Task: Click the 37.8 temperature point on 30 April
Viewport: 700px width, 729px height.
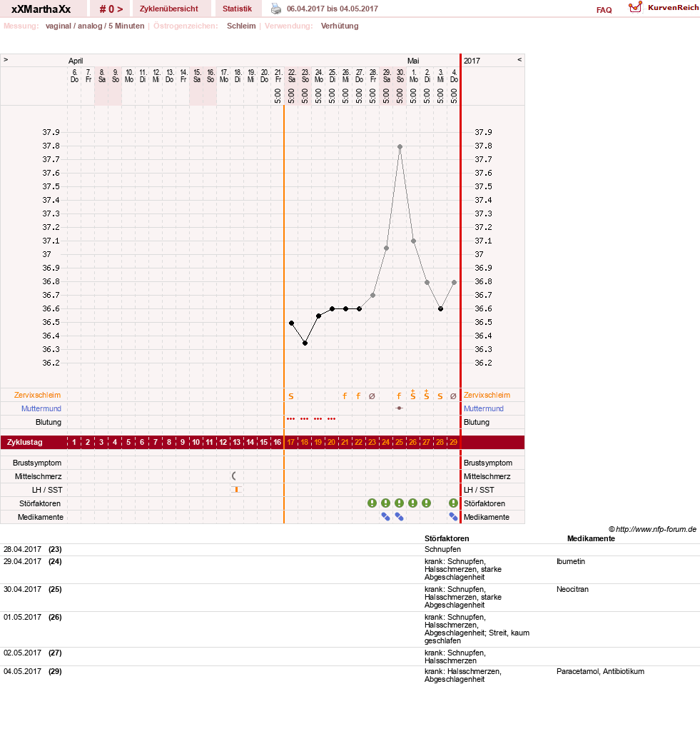Action: click(400, 146)
